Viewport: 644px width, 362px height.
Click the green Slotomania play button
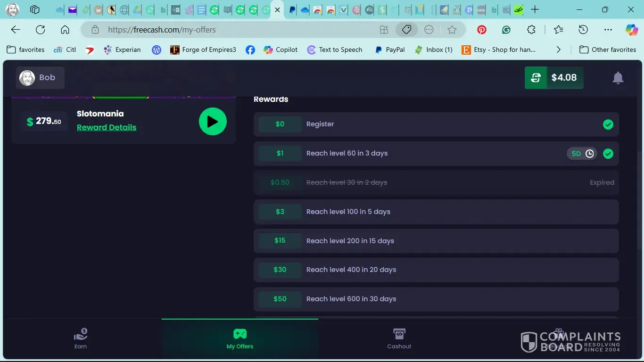click(213, 122)
